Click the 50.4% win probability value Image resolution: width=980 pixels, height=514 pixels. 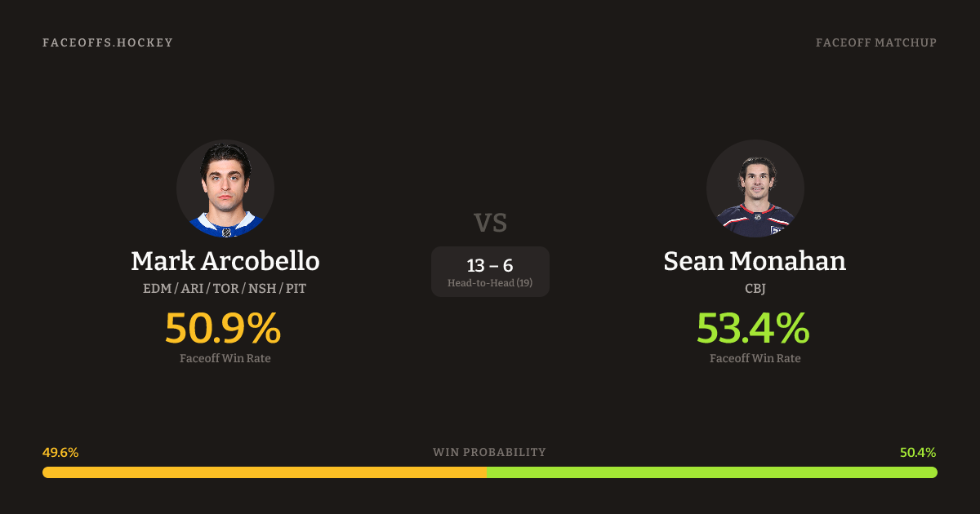(x=918, y=452)
